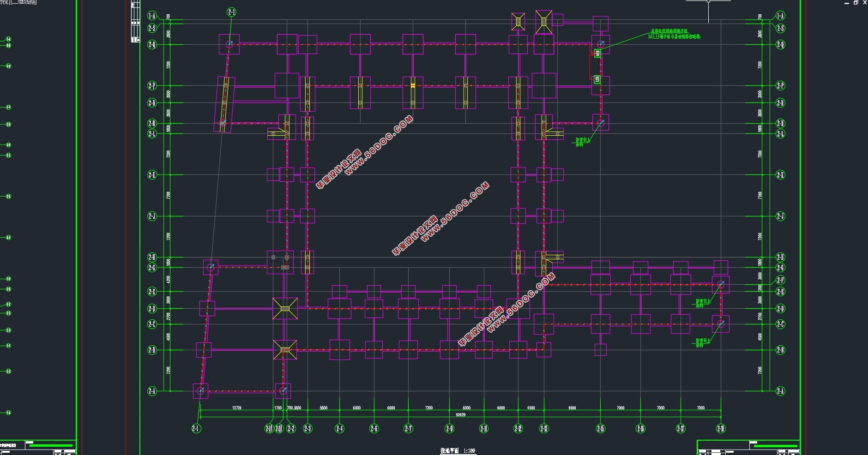This screenshot has width=868, height=455.
Task: Pick the bottom axis bubble 2-17
Action: [x=681, y=429]
